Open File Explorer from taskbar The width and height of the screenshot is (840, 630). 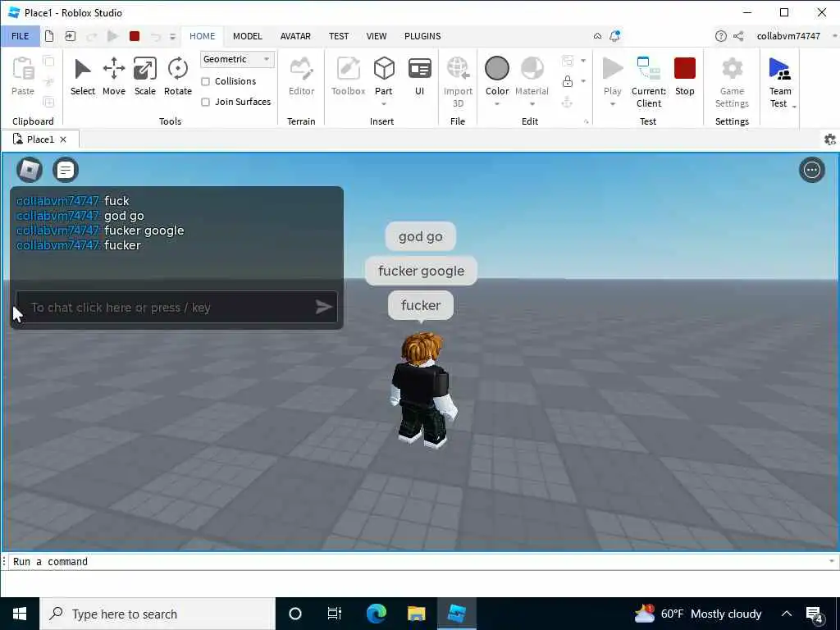click(x=416, y=614)
